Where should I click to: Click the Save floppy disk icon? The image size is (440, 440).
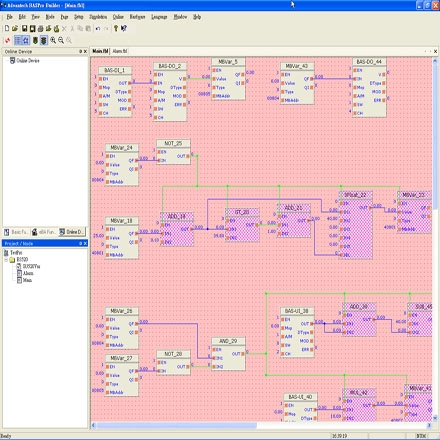[x=24, y=29]
